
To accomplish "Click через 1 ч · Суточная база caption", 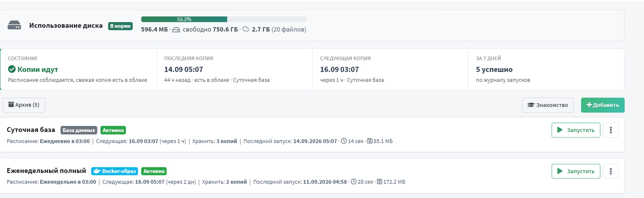I will pos(352,80).
